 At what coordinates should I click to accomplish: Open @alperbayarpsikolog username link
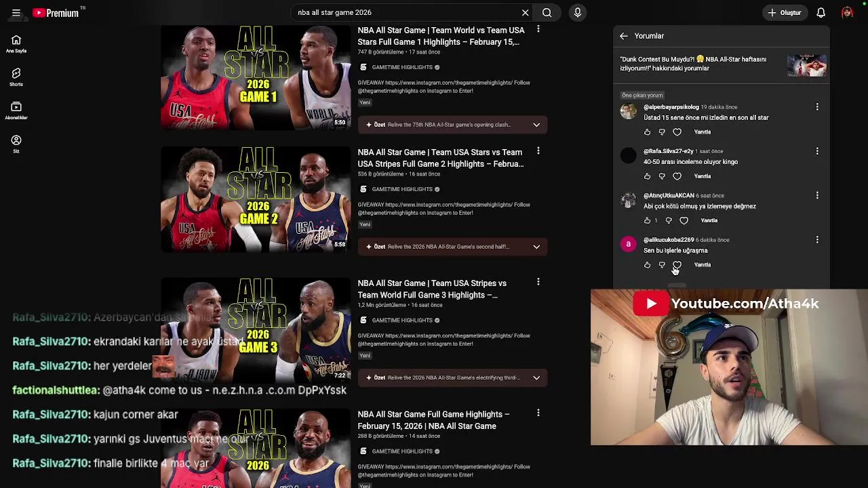pyautogui.click(x=671, y=107)
